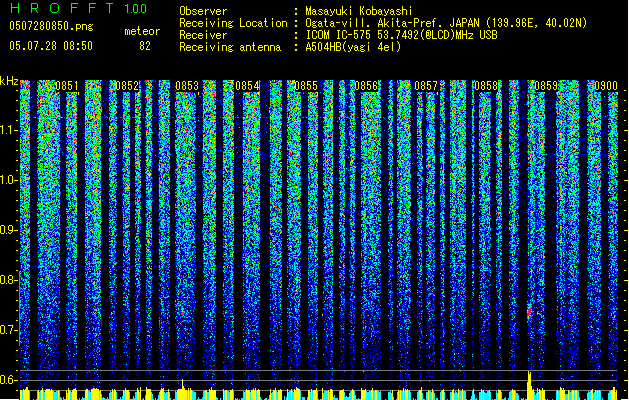The image size is (629, 400).
Task: Click the 1.0 kHz axis label
Action: 8,180
